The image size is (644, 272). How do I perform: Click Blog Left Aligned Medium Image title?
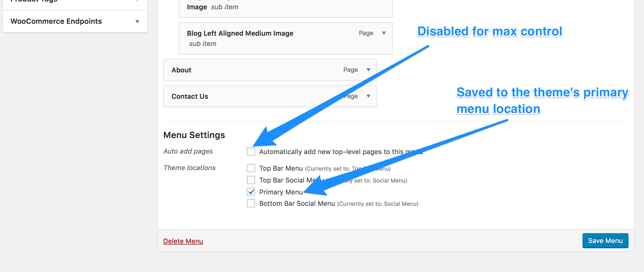240,33
